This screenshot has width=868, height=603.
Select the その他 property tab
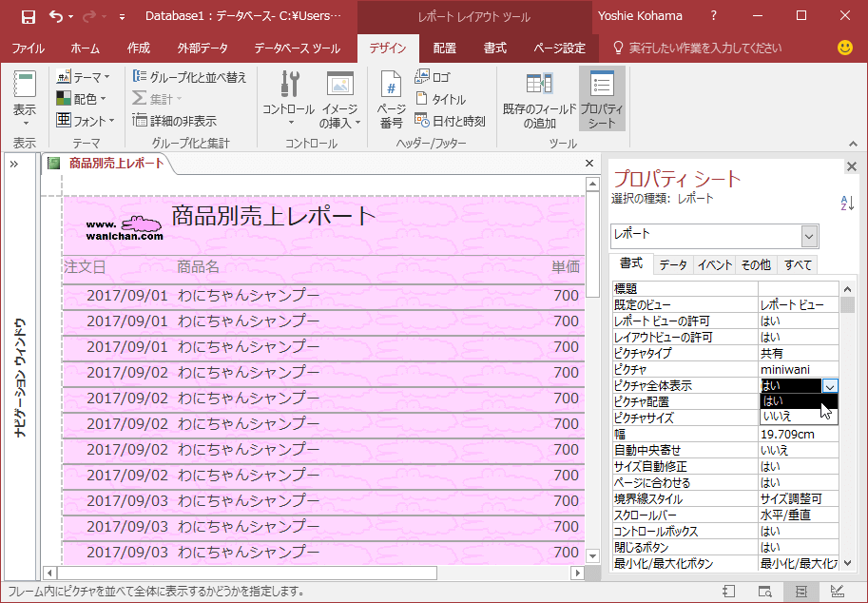pyautogui.click(x=756, y=264)
